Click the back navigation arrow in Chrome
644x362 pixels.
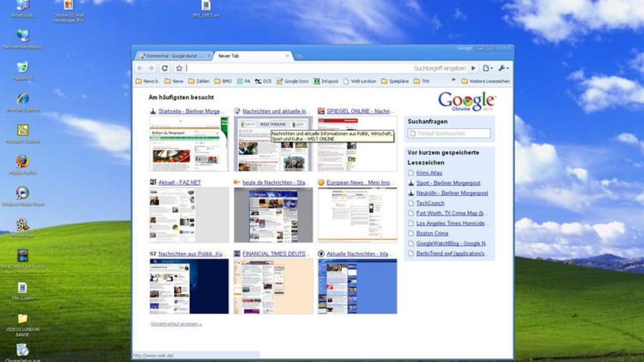(x=140, y=68)
